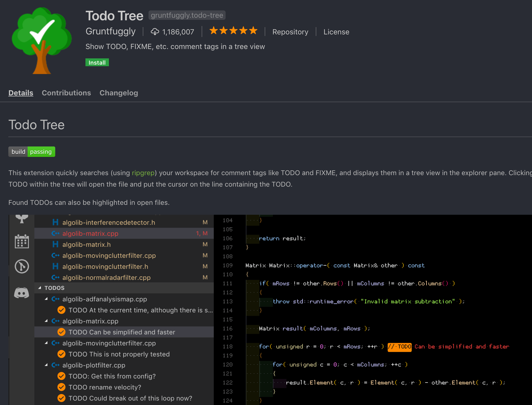
Task: Click checkmark beside TODO This is not properly tested
Action: click(x=61, y=354)
